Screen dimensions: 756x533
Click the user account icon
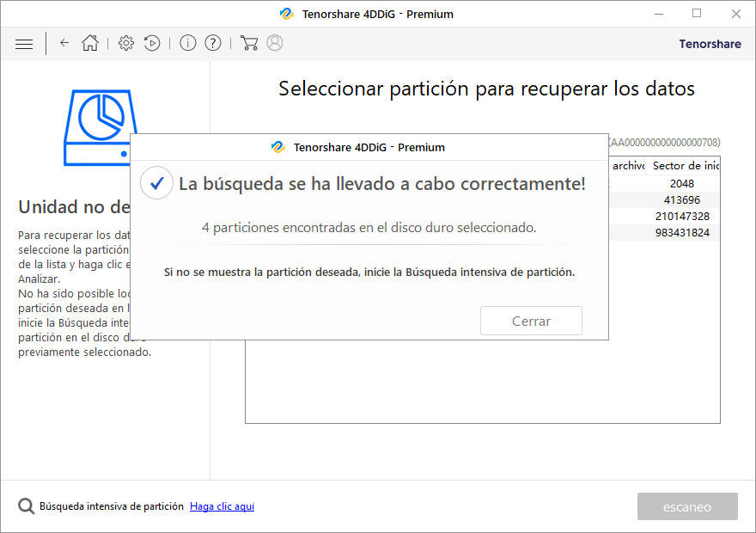[x=275, y=43]
